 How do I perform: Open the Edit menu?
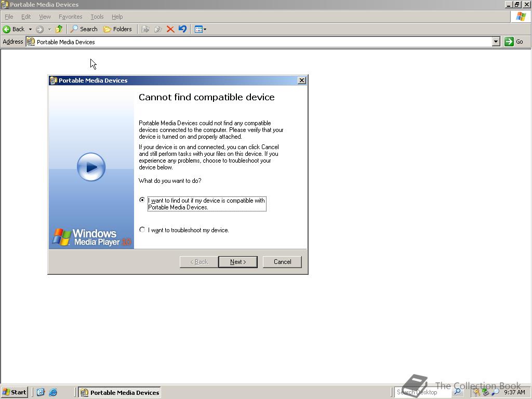click(26, 17)
